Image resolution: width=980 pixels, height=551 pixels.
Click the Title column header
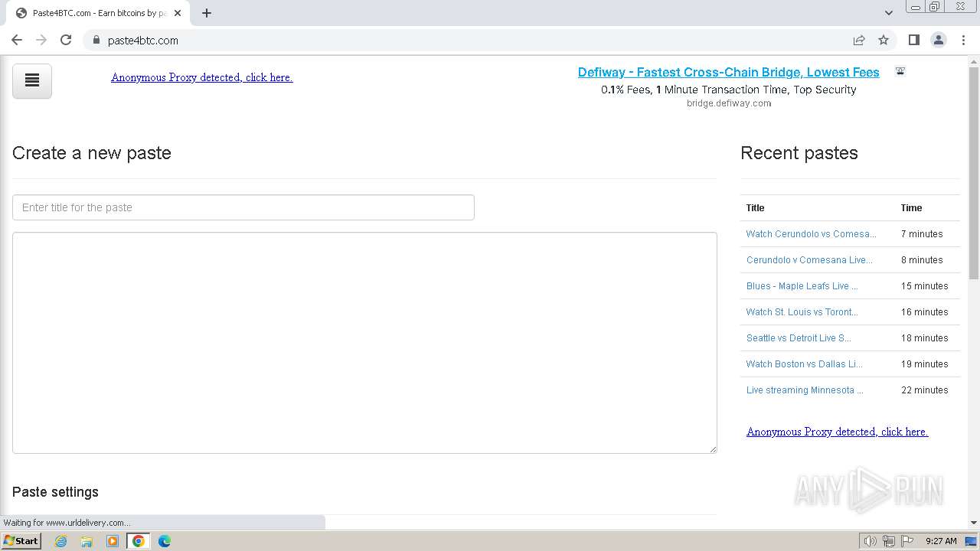point(755,208)
